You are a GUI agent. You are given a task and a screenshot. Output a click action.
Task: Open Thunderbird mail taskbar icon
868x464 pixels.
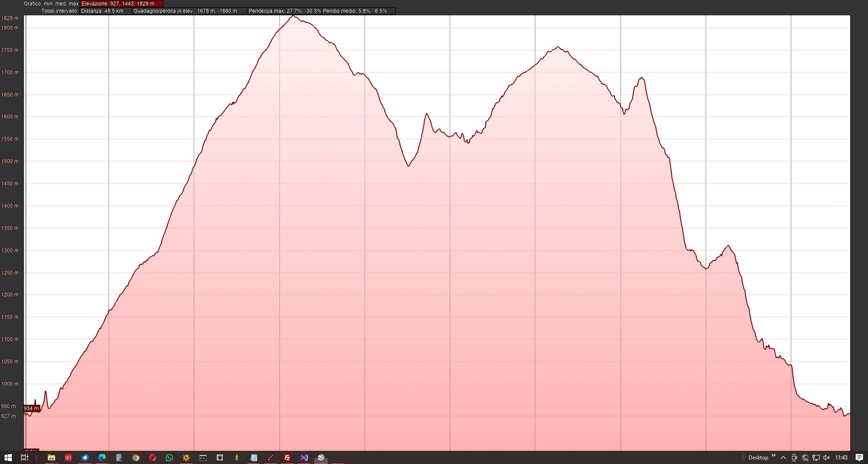click(85, 458)
